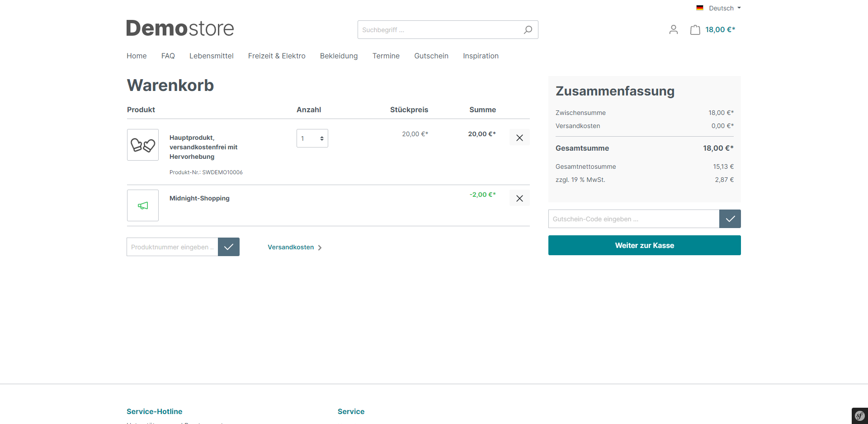The image size is (868, 424).
Task: Focus the Suchbegriff search field
Action: tap(439, 30)
